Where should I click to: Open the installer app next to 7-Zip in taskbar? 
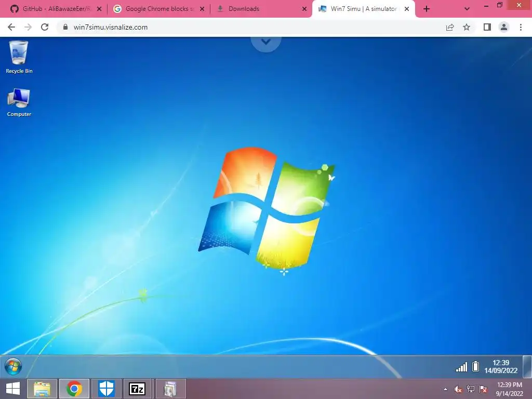tap(170, 389)
